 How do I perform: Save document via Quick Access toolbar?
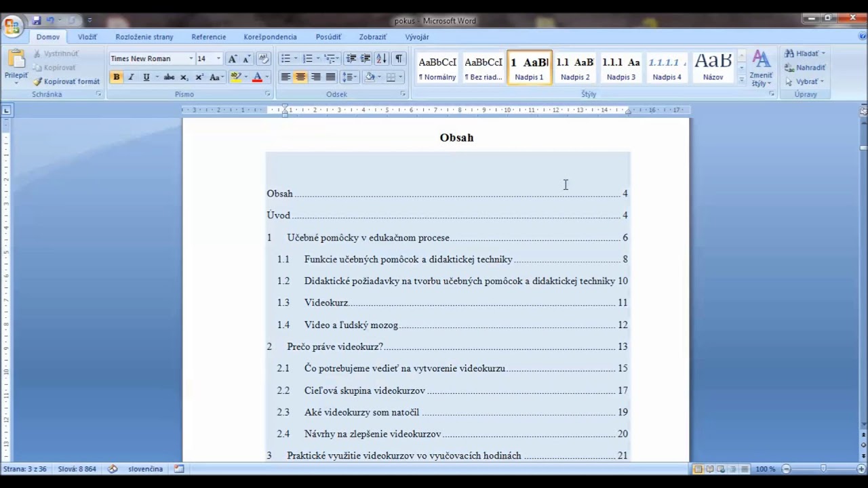click(x=37, y=21)
